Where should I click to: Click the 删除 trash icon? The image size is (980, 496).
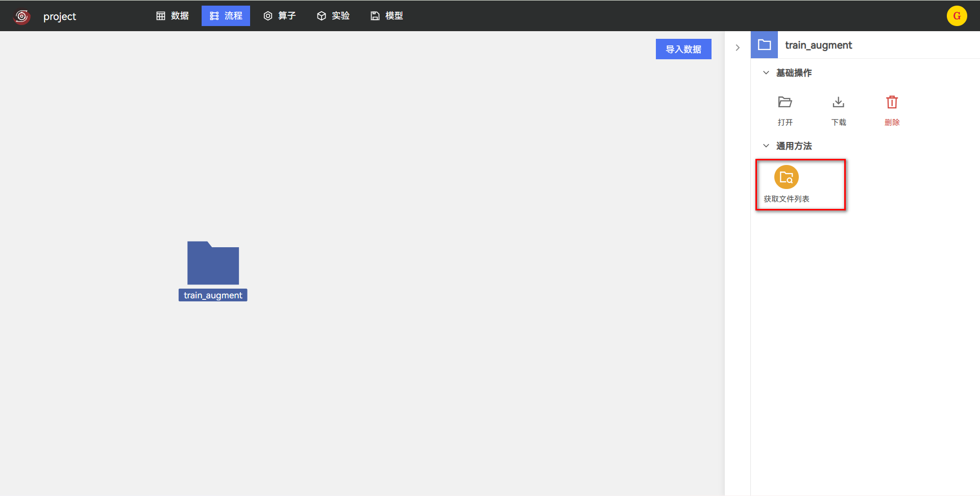click(x=892, y=102)
